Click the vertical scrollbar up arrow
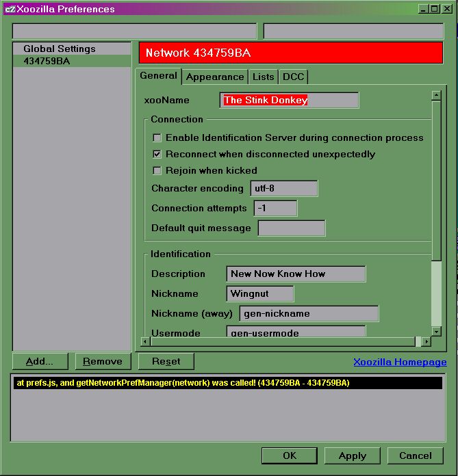 coord(436,95)
